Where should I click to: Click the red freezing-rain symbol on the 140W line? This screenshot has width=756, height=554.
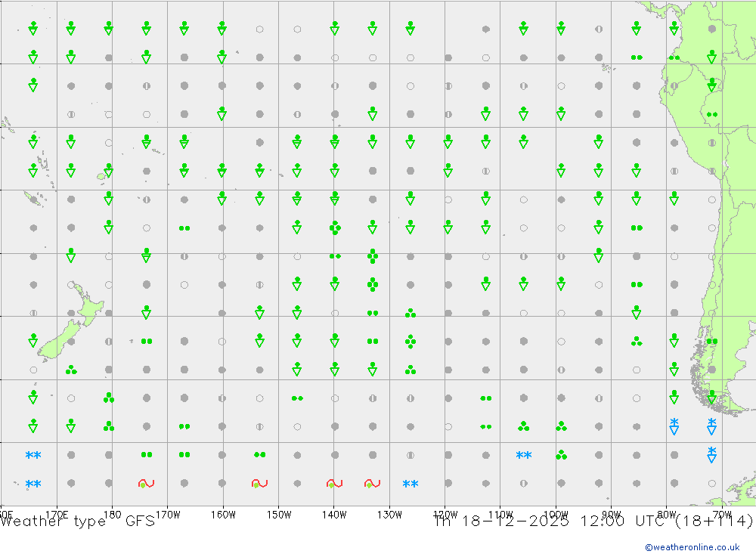point(335,484)
